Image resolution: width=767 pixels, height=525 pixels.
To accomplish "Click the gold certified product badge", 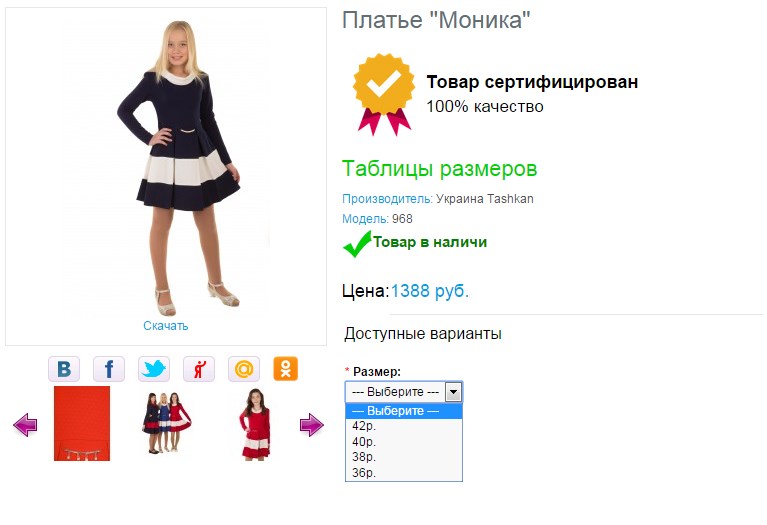I will click(x=384, y=94).
